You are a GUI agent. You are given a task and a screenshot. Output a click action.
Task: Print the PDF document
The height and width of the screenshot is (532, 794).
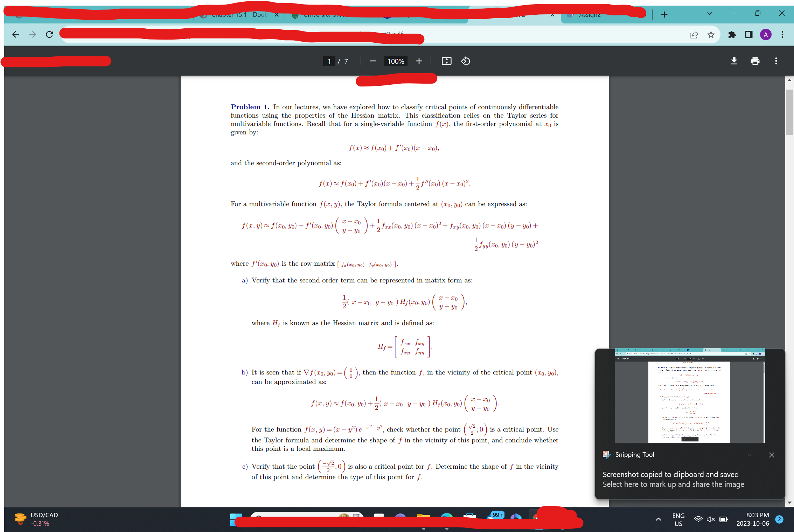pos(755,61)
